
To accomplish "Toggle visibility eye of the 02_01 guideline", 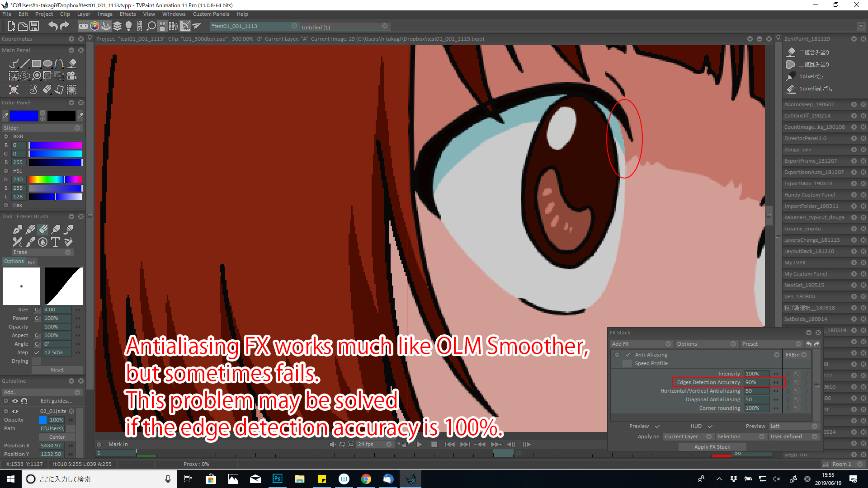I will (15, 411).
